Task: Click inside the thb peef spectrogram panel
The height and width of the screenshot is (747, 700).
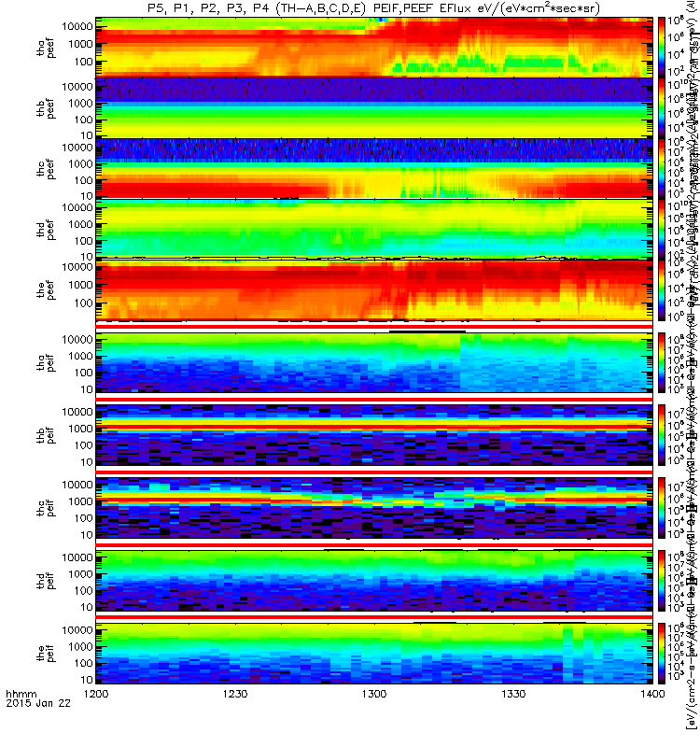Action: [x=374, y=107]
